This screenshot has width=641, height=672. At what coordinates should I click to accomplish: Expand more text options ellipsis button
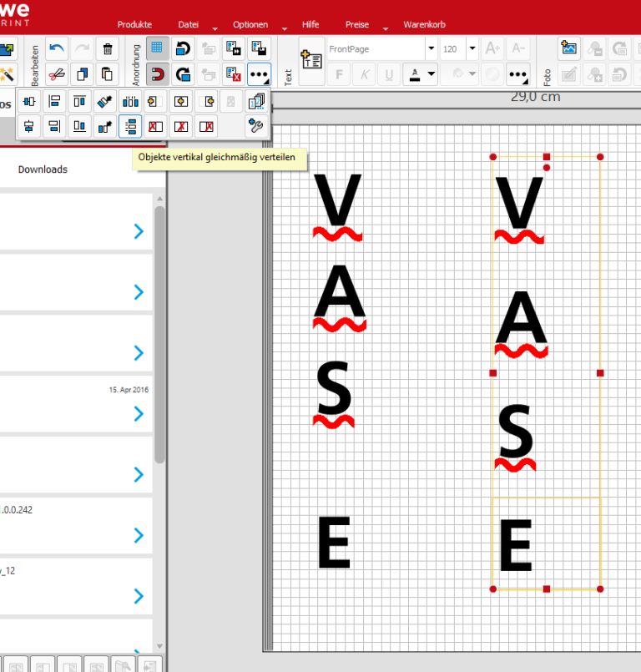pos(517,74)
